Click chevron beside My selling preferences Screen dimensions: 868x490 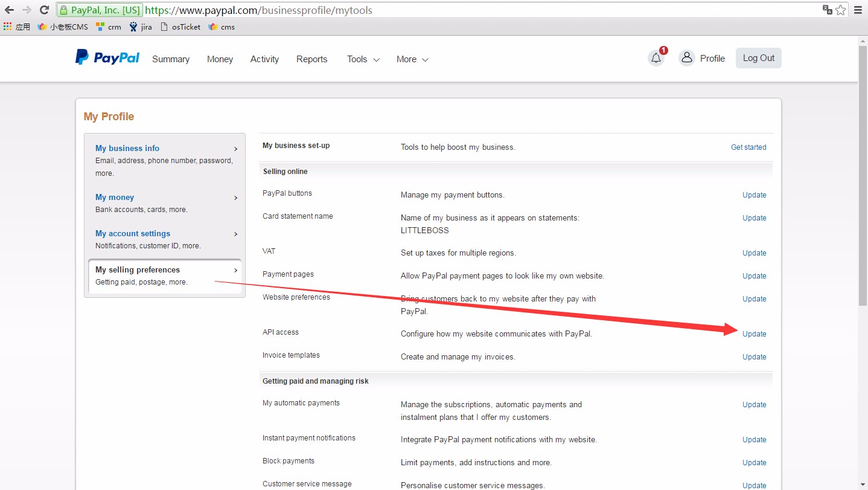point(235,270)
